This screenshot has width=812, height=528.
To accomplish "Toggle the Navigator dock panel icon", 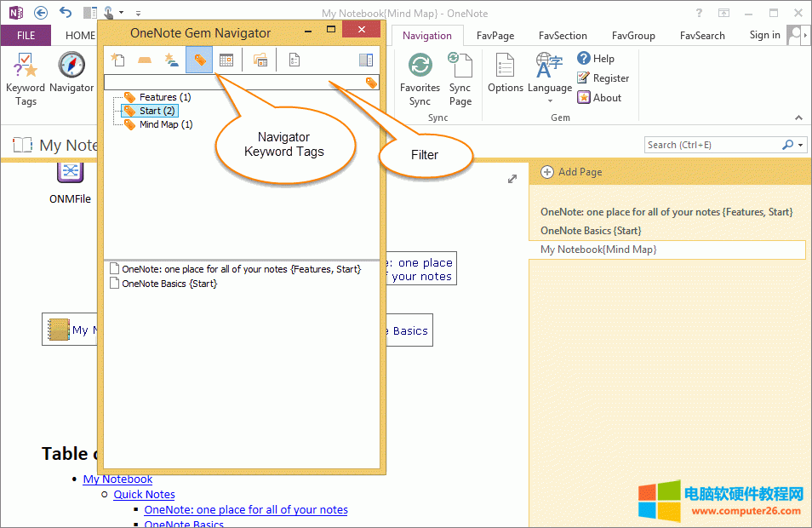I will tap(366, 60).
